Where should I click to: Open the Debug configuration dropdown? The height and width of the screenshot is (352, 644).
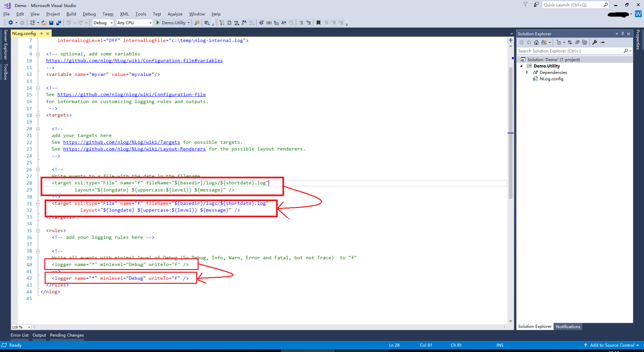(112, 23)
